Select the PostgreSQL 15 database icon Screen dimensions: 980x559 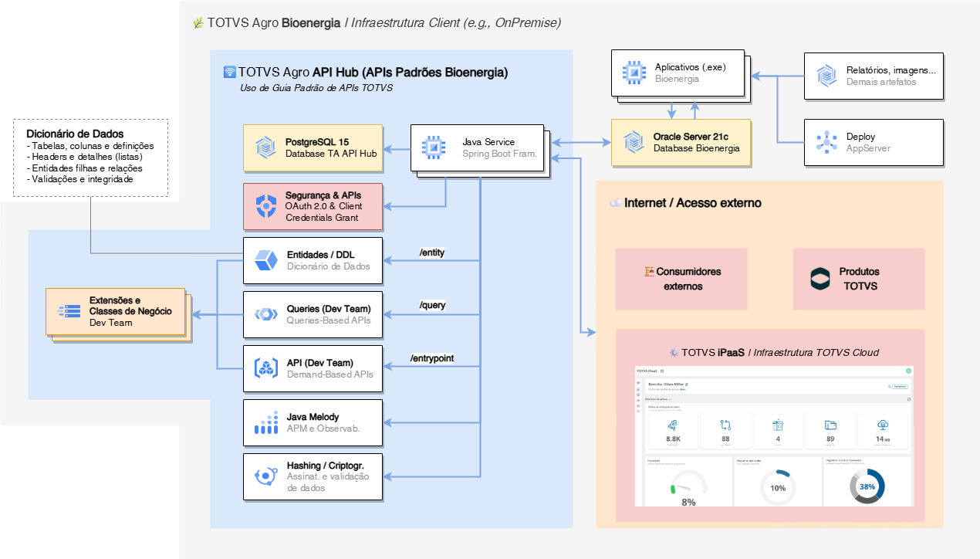click(x=266, y=147)
